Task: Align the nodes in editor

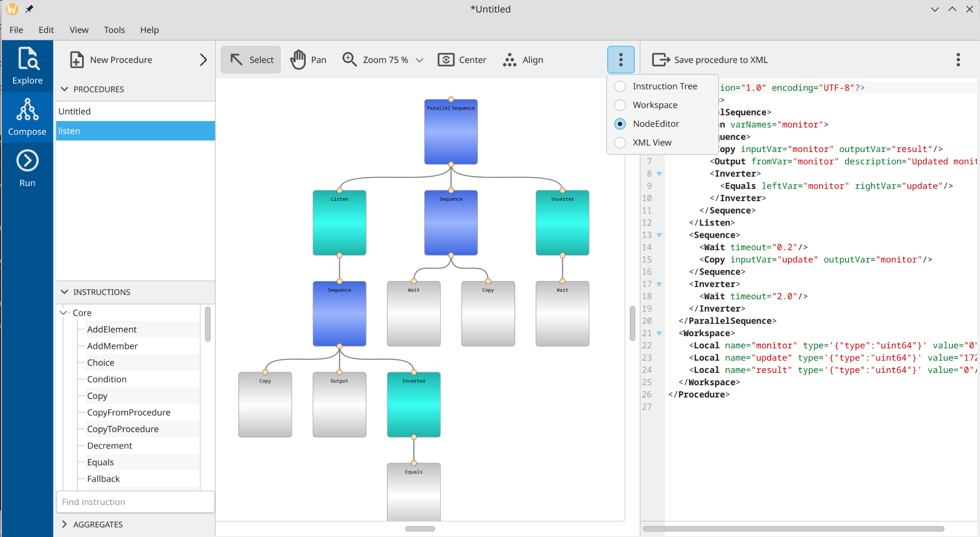Action: click(x=523, y=60)
